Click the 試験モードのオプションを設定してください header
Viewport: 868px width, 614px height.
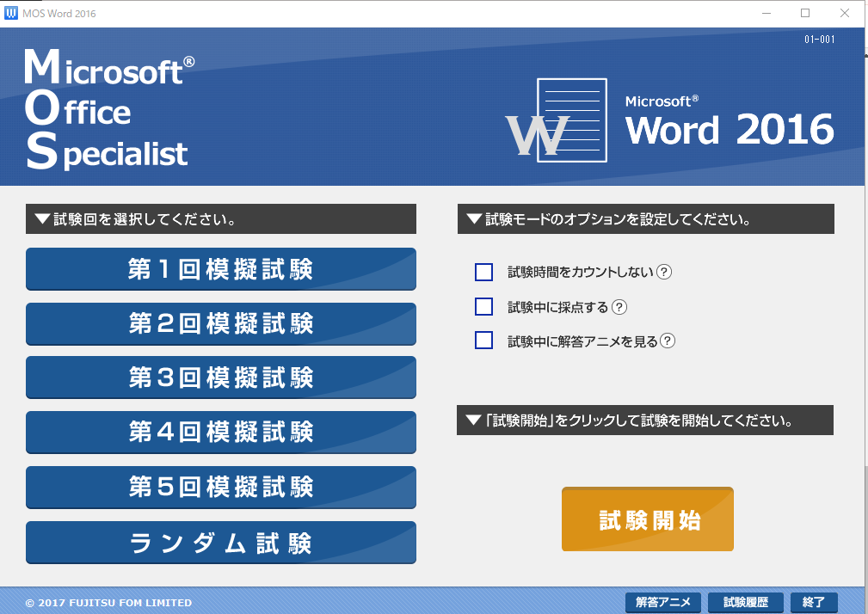click(645, 219)
